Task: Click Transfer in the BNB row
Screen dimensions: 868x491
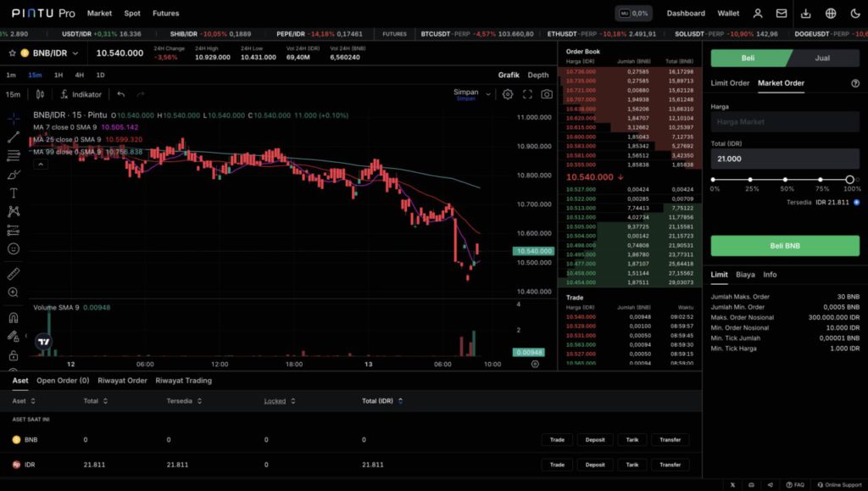Action: coord(670,439)
